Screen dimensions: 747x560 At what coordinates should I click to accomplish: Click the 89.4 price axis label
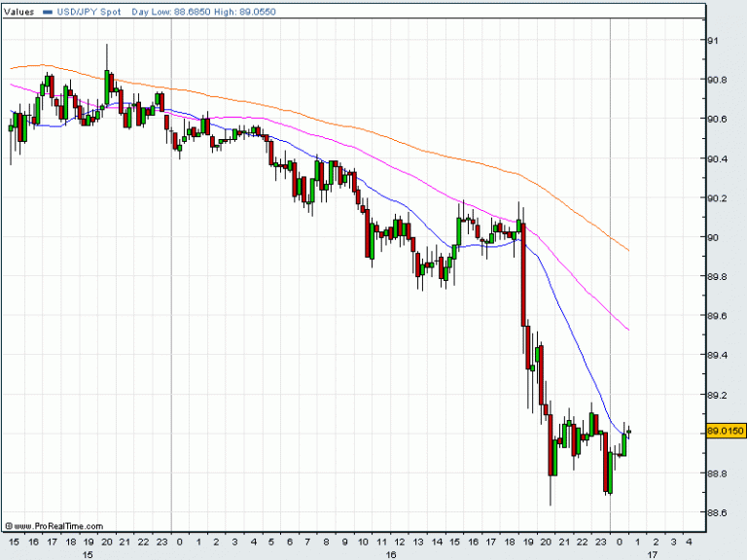point(719,355)
